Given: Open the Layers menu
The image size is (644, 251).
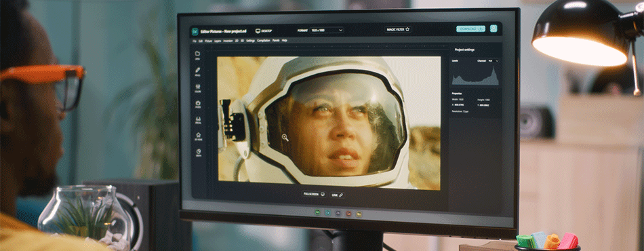Looking at the screenshot, I should (218, 41).
